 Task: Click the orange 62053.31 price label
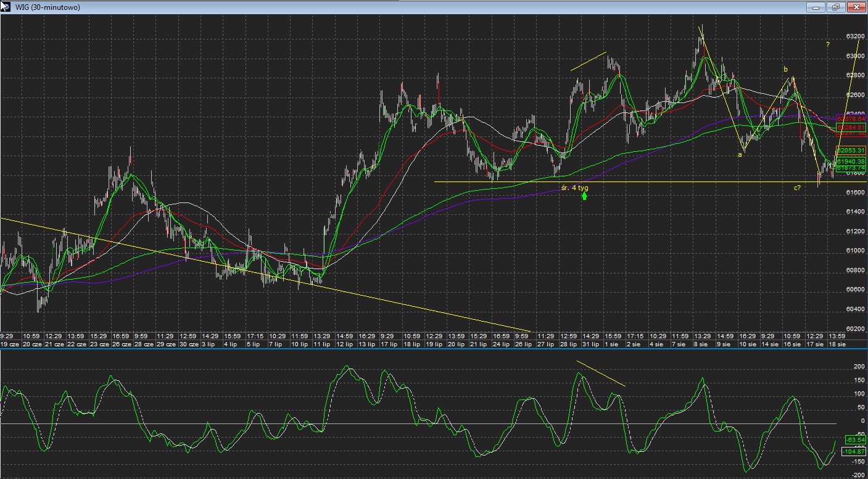(851, 151)
